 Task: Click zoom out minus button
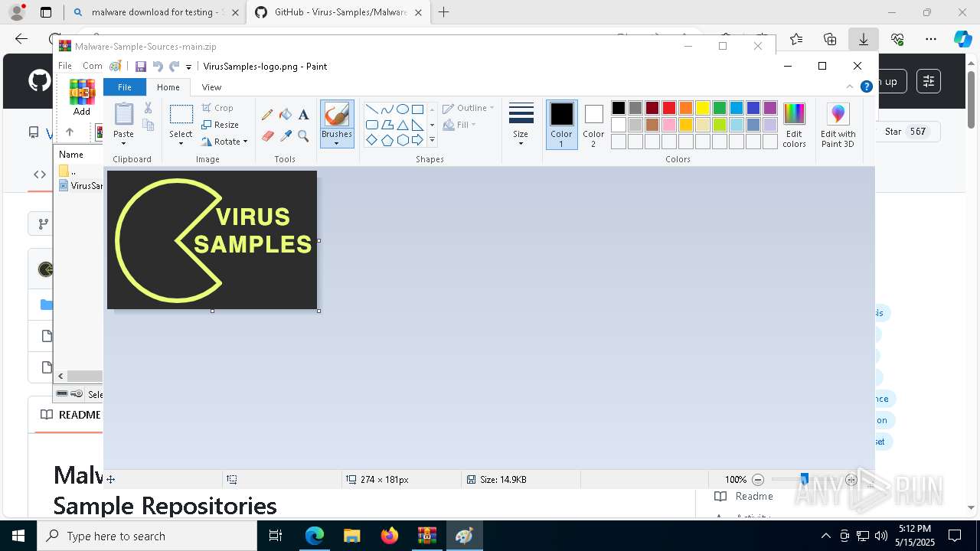pos(758,480)
